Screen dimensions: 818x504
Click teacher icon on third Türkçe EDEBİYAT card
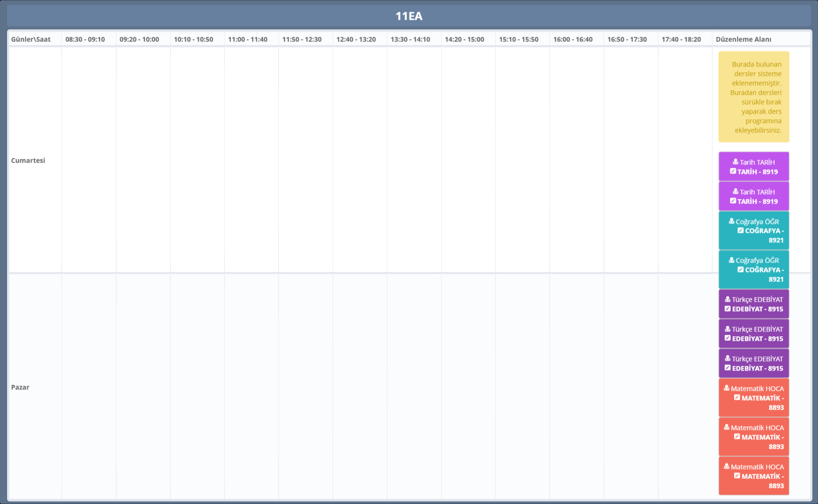pos(727,358)
